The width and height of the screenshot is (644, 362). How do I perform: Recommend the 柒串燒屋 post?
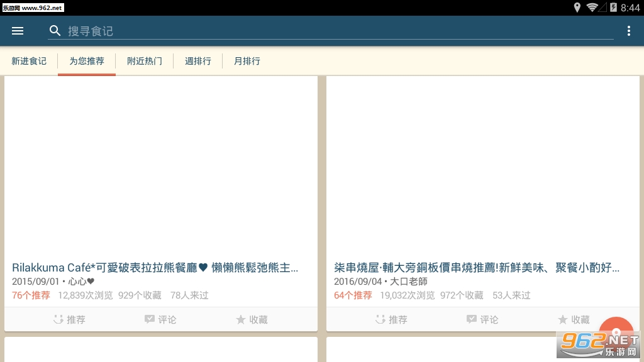[x=391, y=319]
